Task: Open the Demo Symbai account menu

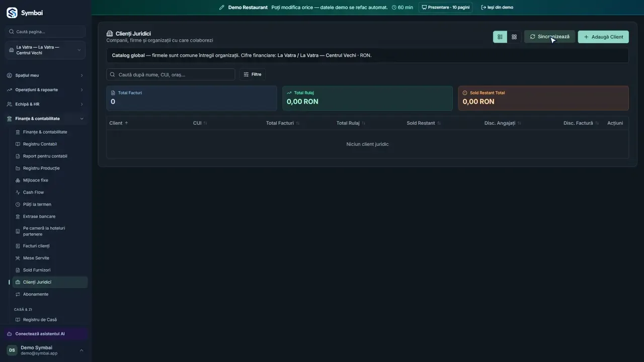Action: coord(45,350)
